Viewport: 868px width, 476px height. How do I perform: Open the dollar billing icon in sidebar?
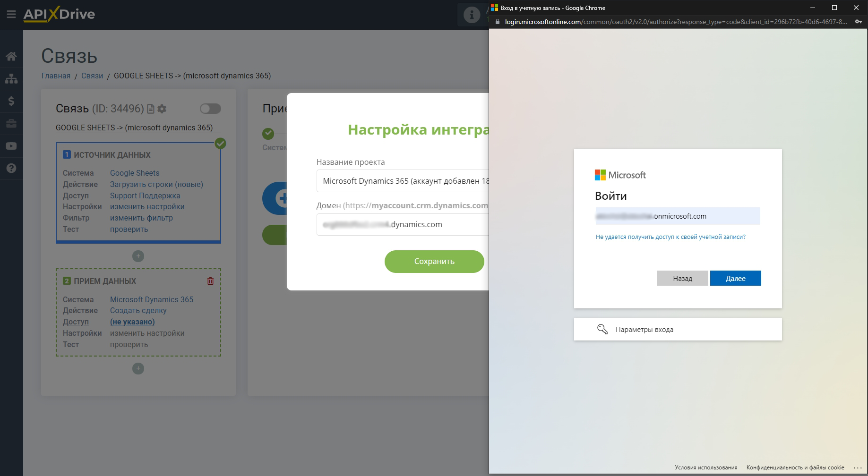click(x=11, y=101)
